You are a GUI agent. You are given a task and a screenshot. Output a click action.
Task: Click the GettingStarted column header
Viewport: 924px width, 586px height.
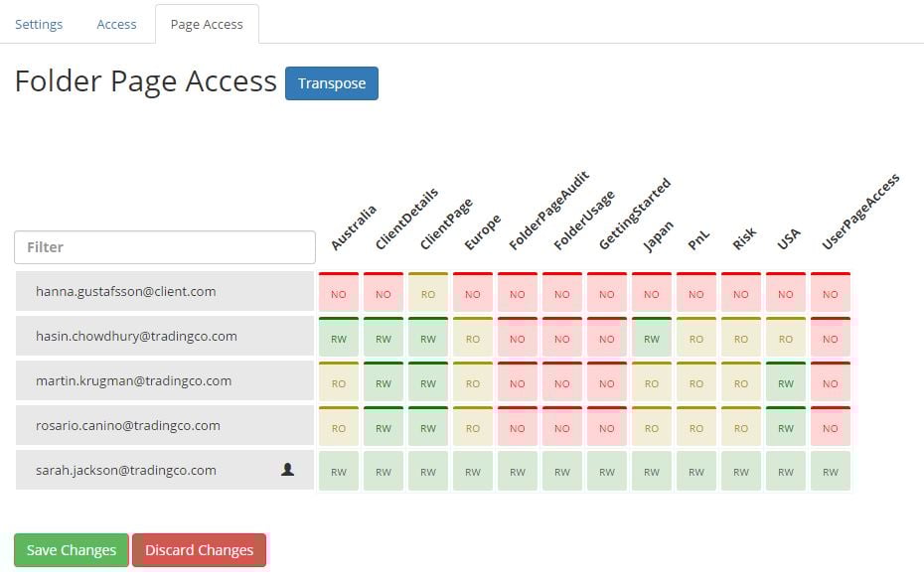click(635, 214)
